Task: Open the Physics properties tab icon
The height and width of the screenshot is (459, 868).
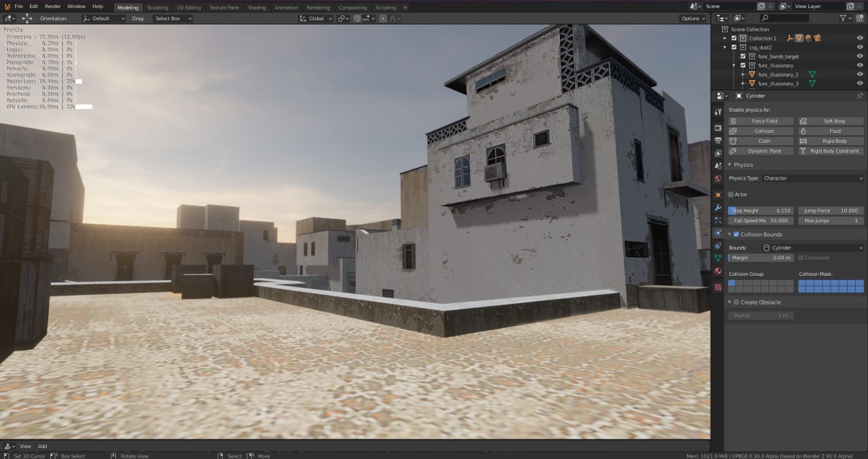Action: 718,233
